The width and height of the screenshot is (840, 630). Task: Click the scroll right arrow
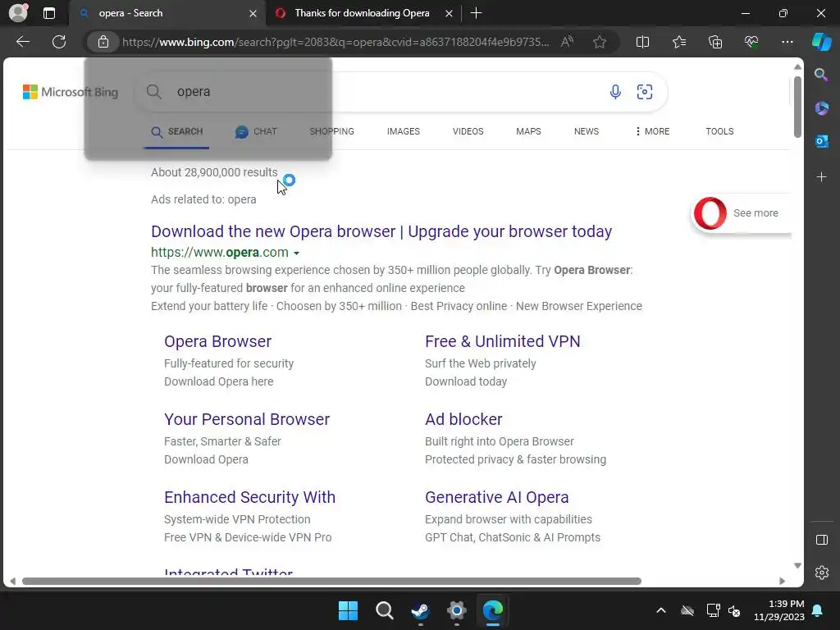coord(782,582)
